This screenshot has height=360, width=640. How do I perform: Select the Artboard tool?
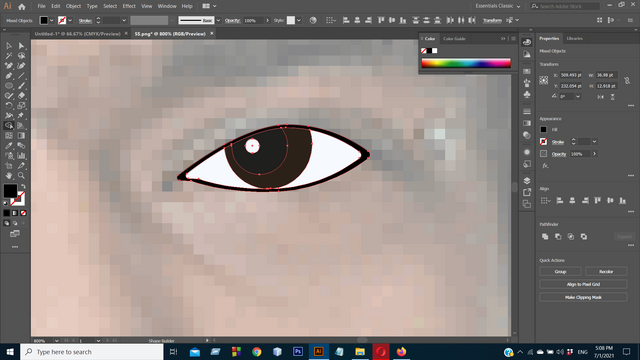tap(9, 165)
